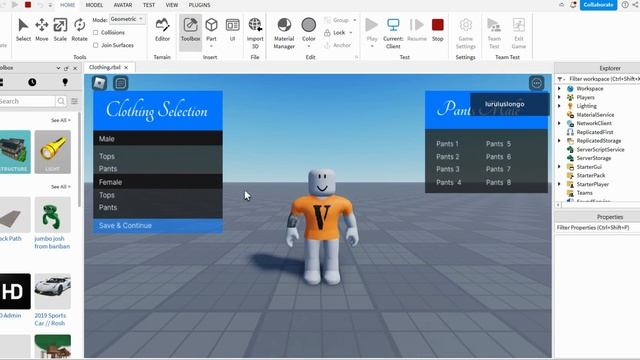Click the Color tool circle
Viewport: 640px width, 360px height.
pos(309,25)
